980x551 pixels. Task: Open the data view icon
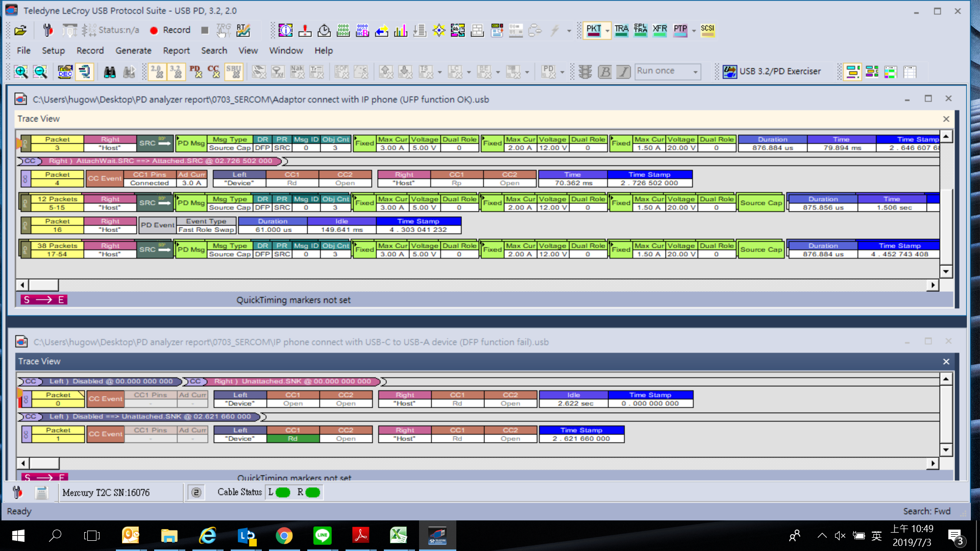pyautogui.click(x=344, y=31)
